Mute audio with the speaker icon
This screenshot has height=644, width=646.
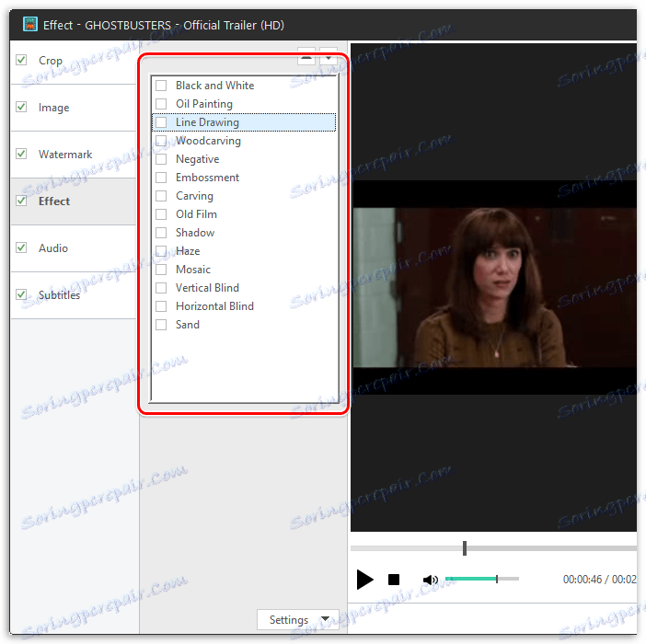pos(430,580)
